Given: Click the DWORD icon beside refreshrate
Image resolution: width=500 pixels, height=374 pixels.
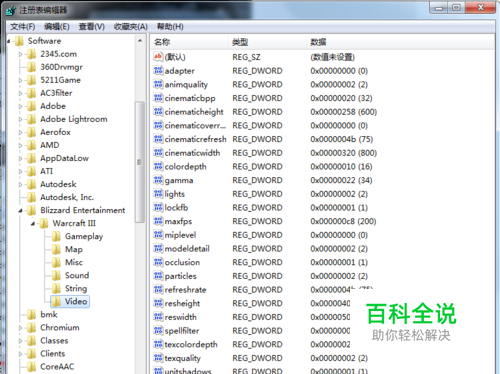Looking at the screenshot, I should pyautogui.click(x=158, y=289).
